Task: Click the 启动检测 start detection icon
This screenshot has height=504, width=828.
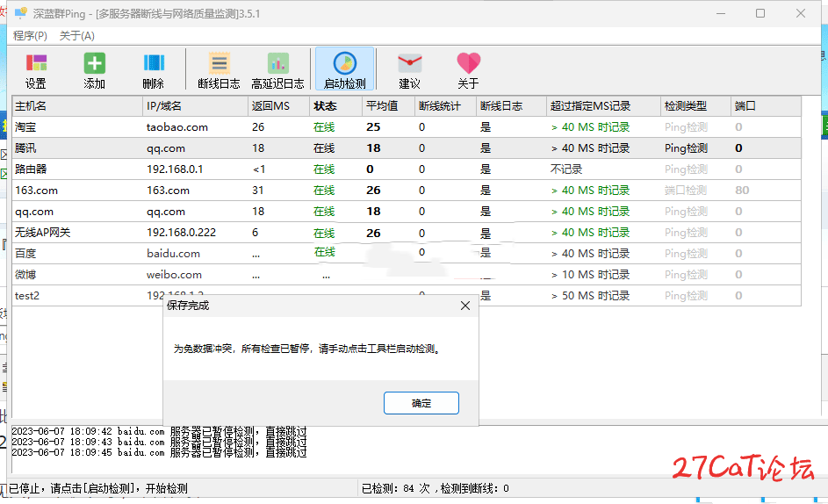Action: tap(345, 69)
